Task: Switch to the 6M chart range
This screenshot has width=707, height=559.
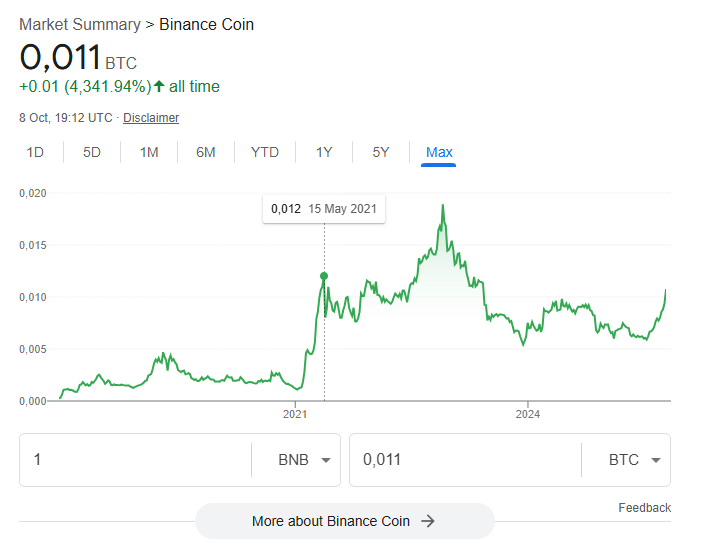Action: (x=206, y=152)
